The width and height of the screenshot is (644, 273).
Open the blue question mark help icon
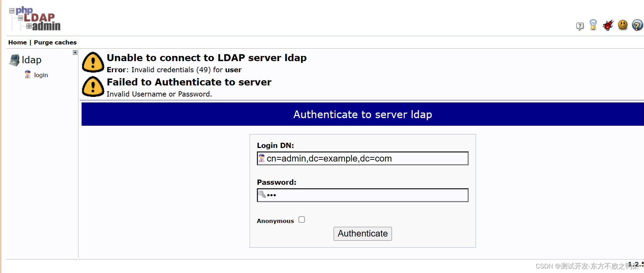[637, 25]
